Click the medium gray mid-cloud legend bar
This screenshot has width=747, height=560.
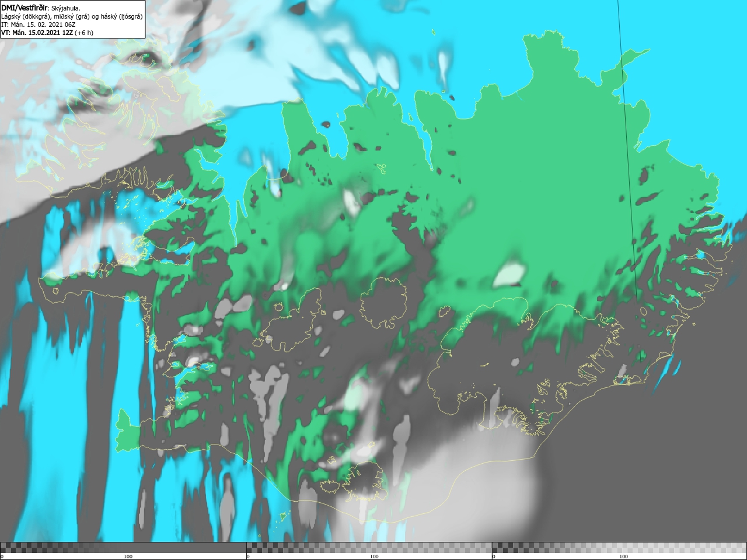369,547
